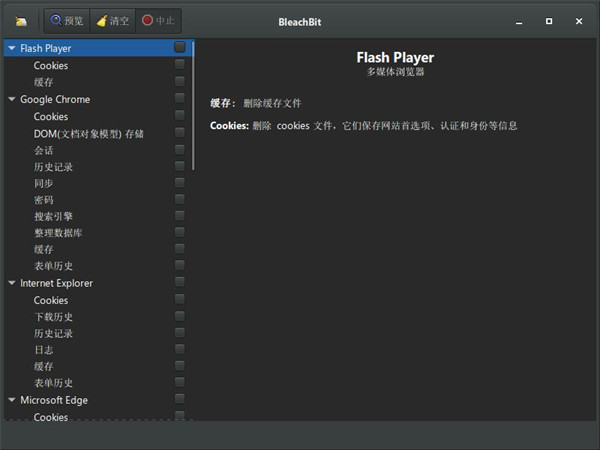Open the BleachBit application menu icon
Screen dimensions: 600x450
pos(21,21)
